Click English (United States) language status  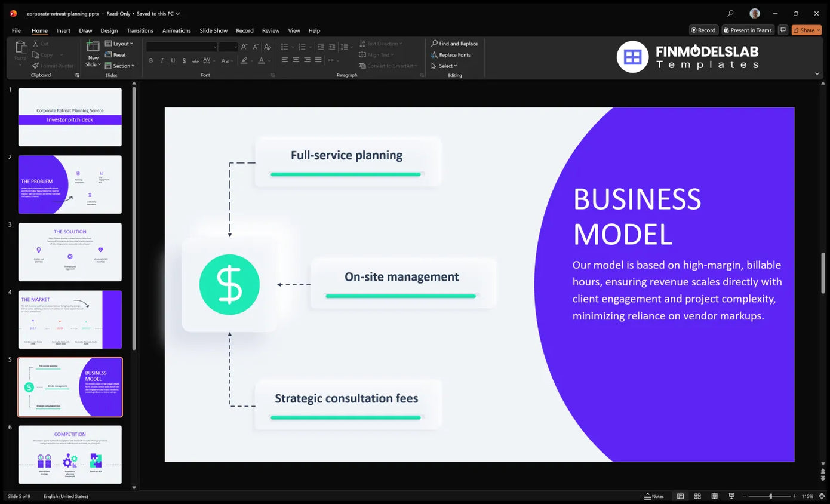[x=66, y=496]
